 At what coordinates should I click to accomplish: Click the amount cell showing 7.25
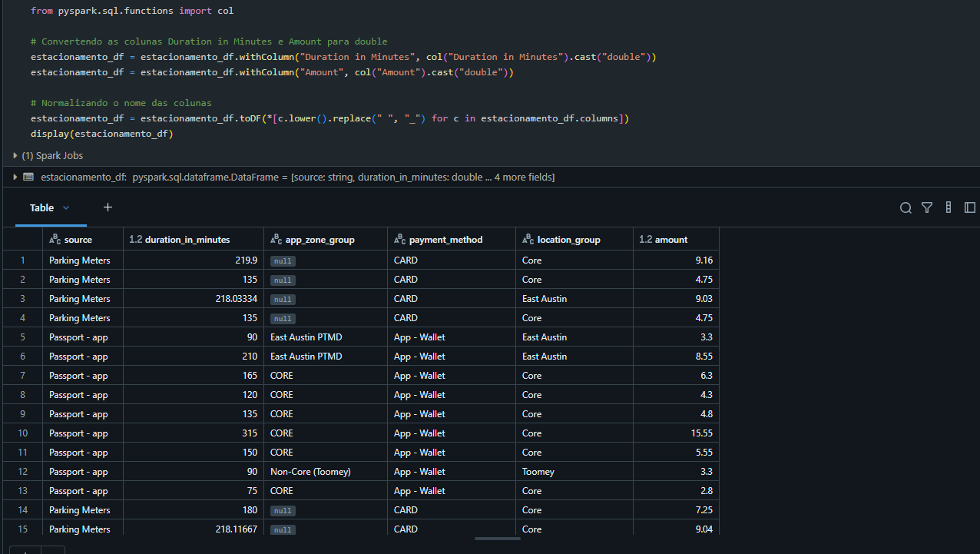[x=676, y=510]
